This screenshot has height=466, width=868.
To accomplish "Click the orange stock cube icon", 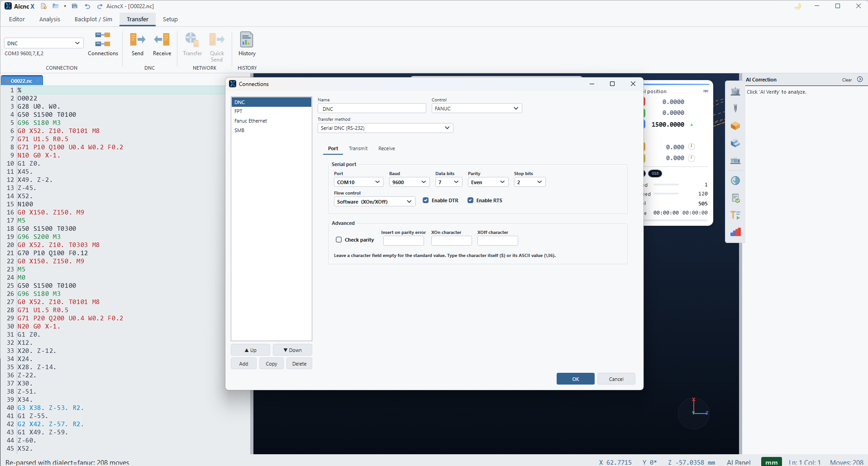I will [x=735, y=126].
